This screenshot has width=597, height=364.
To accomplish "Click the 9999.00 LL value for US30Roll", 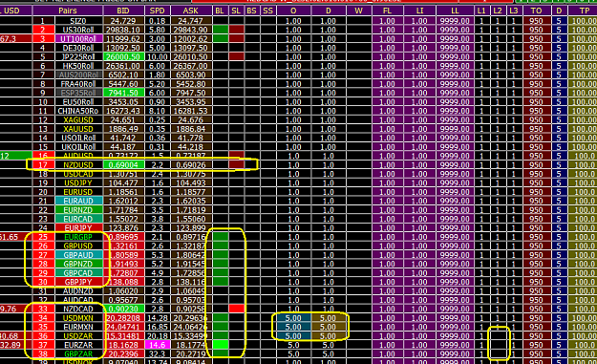I will coord(455,30).
